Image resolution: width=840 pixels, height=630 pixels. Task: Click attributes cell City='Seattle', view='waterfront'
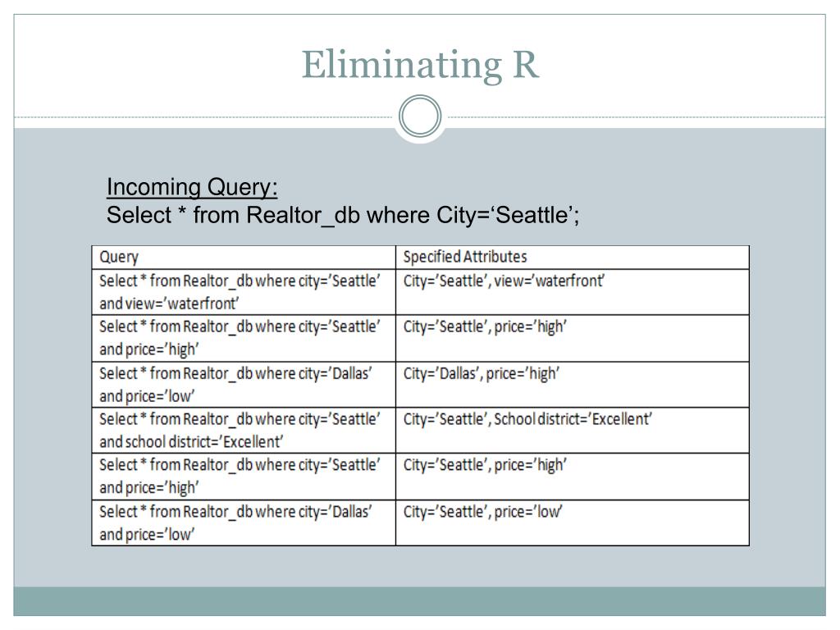[x=572, y=292]
